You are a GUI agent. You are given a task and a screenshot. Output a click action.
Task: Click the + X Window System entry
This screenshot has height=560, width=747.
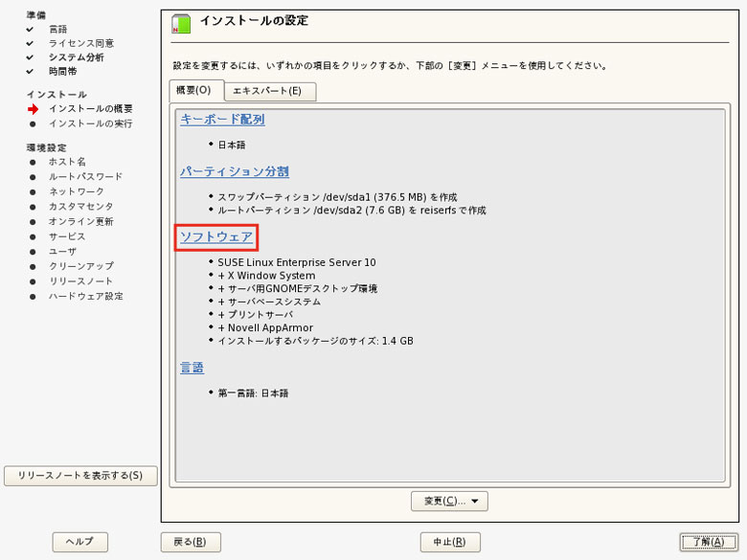coord(266,276)
